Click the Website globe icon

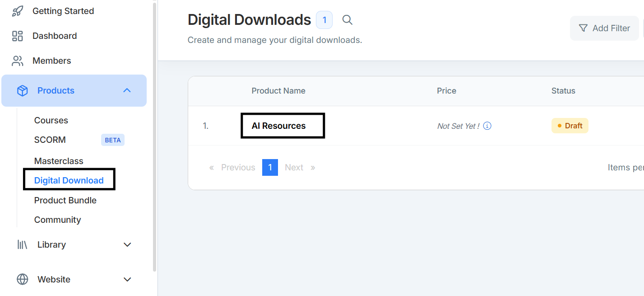(22, 279)
